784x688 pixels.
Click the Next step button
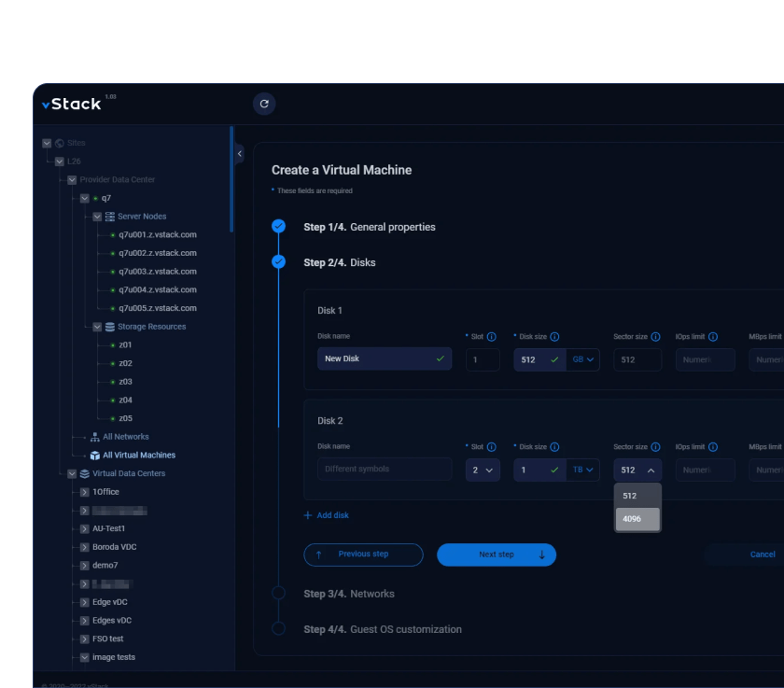497,555
